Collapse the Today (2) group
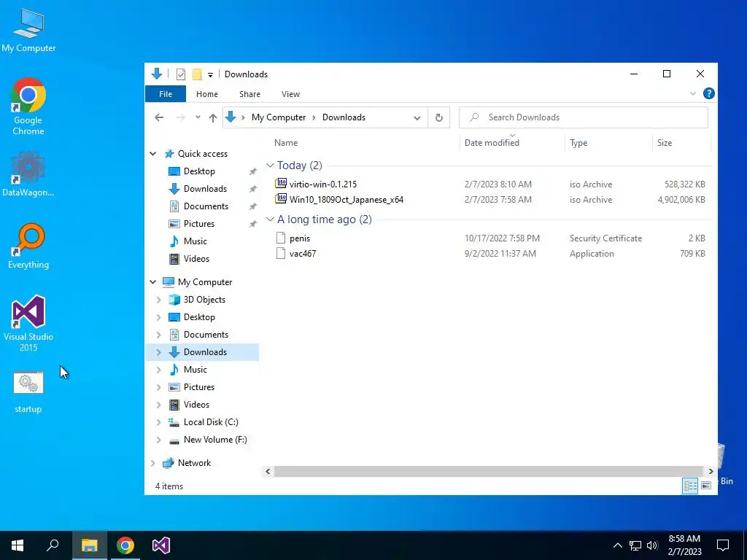747x560 pixels. click(x=270, y=166)
